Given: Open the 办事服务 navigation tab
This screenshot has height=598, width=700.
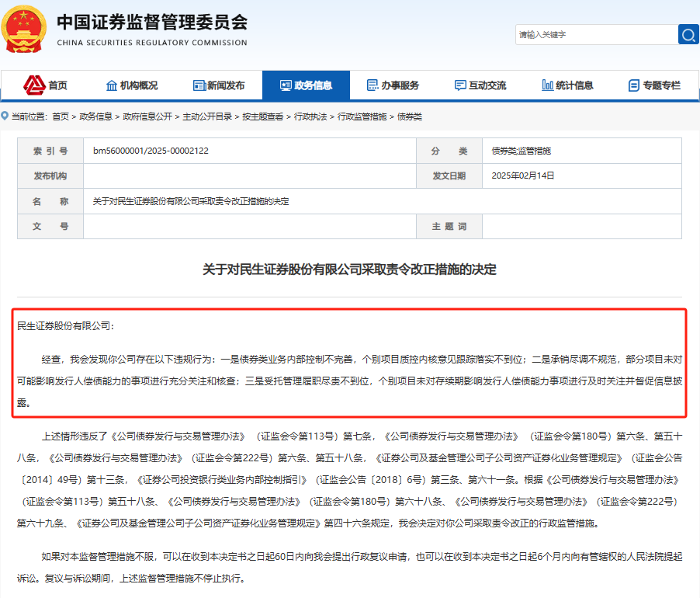Looking at the screenshot, I should click(x=393, y=85).
